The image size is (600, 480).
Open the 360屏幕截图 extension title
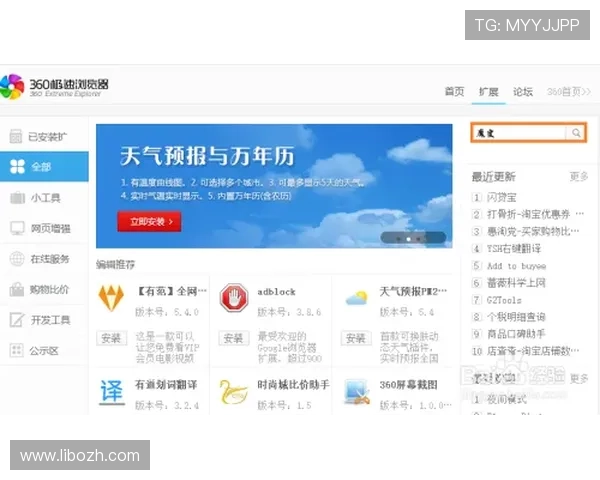(408, 384)
